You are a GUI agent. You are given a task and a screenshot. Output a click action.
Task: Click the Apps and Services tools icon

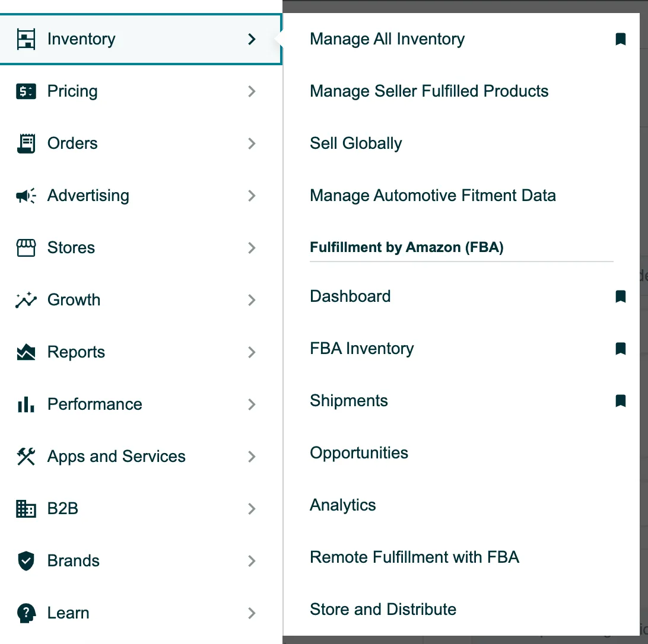point(26,457)
